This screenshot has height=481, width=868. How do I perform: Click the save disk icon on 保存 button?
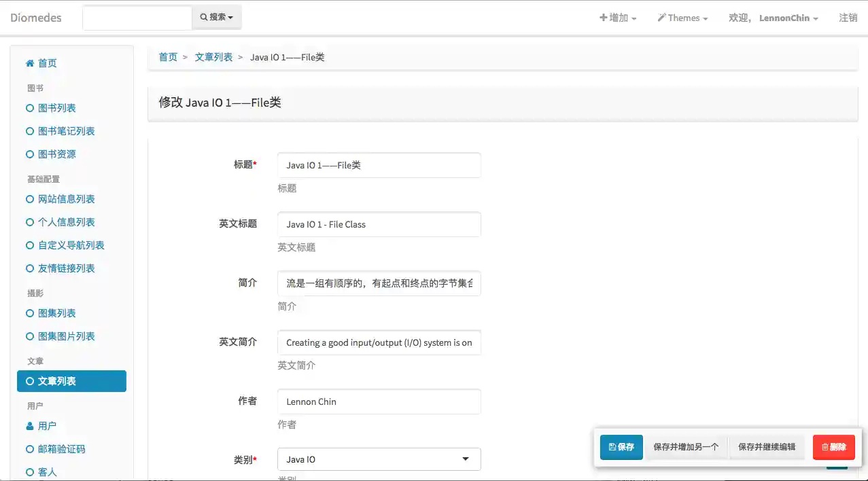pos(612,447)
